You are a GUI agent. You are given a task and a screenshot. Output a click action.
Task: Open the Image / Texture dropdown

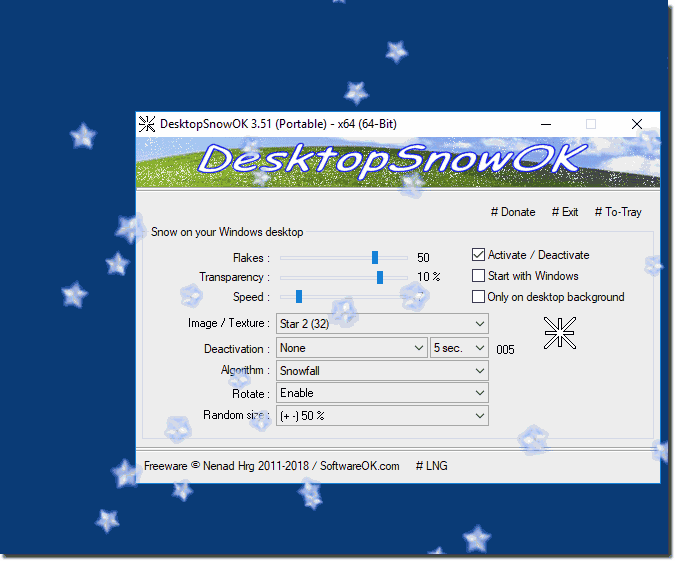click(382, 324)
